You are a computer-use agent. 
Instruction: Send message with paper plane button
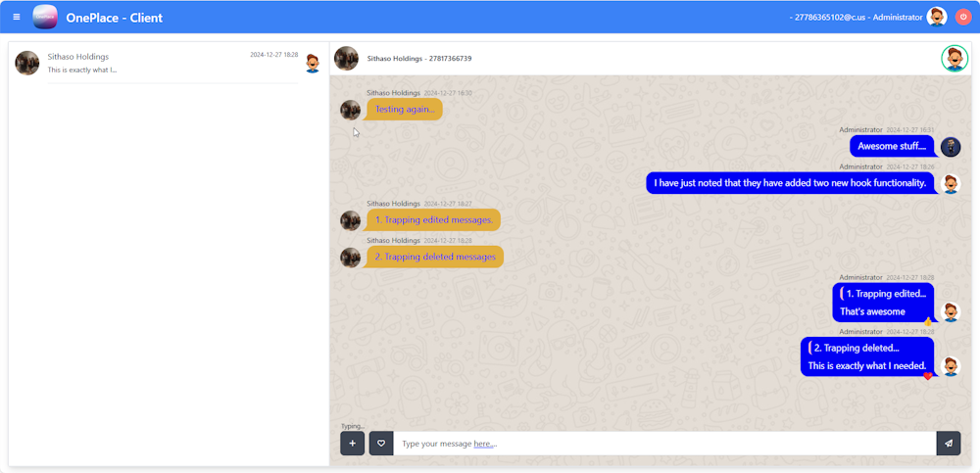948,443
